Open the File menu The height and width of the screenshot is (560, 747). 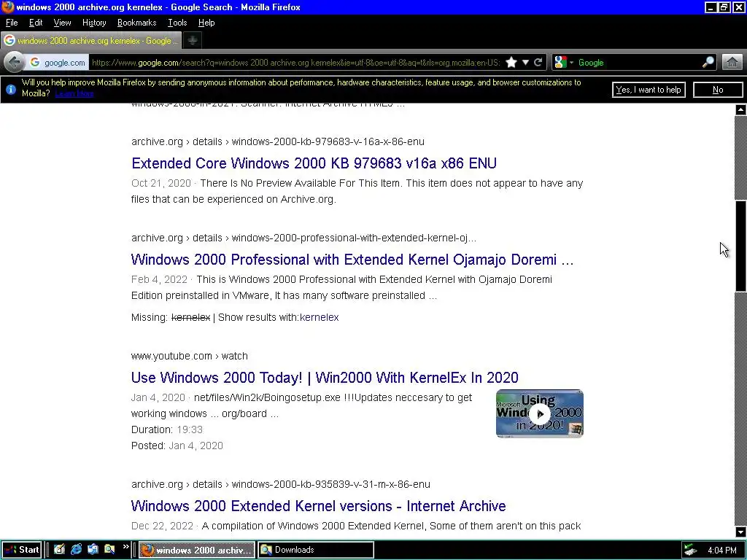[x=12, y=23]
